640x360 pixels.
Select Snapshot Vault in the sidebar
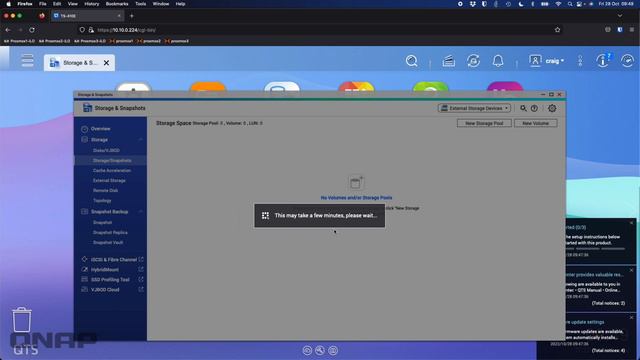tap(108, 242)
